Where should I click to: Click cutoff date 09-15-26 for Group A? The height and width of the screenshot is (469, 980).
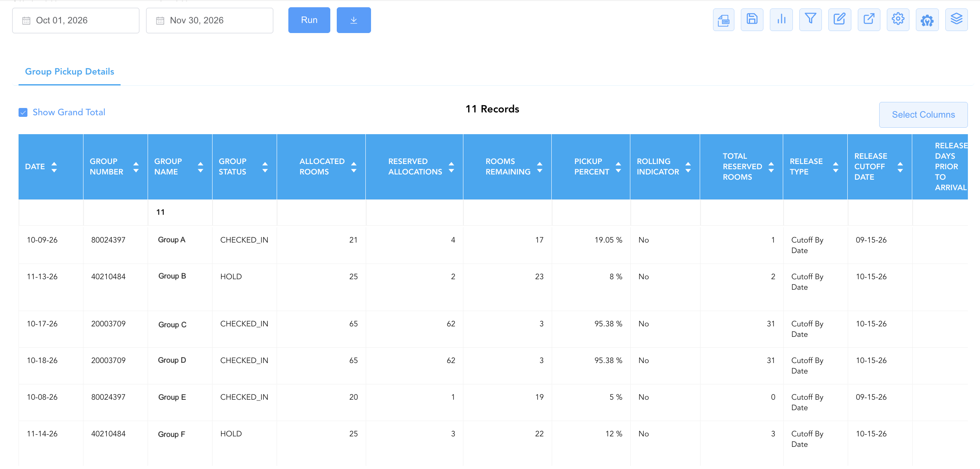871,240
